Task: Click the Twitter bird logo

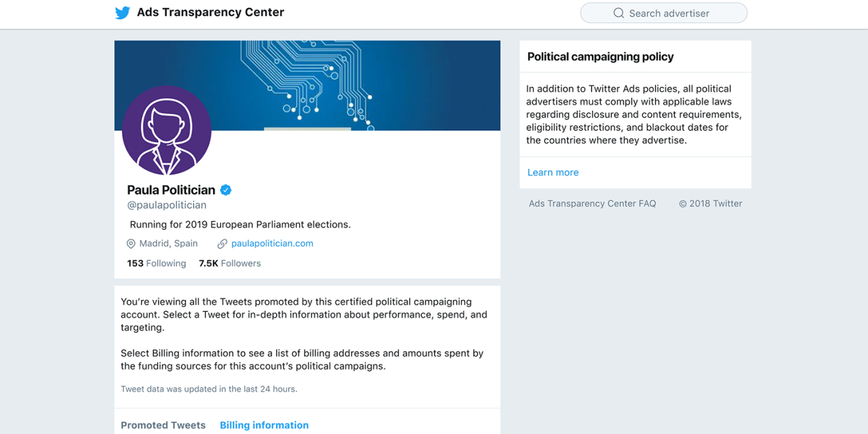Action: pos(123,13)
